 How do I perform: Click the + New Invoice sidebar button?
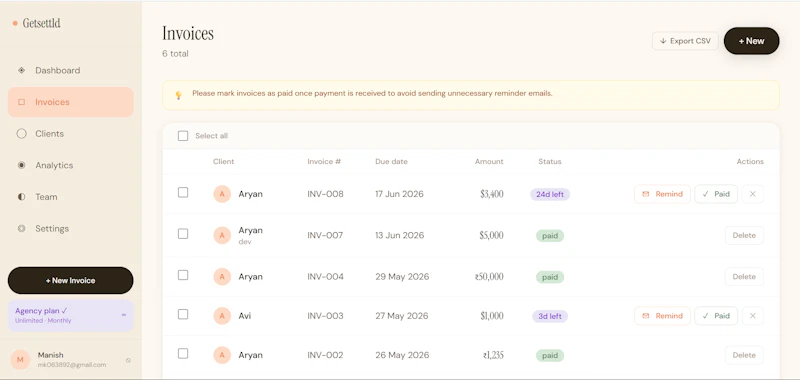point(70,281)
